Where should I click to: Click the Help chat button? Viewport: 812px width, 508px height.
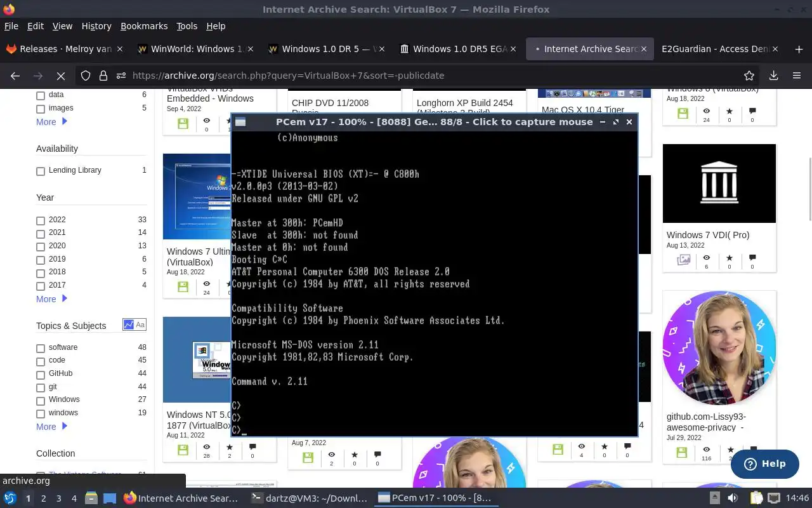[x=764, y=464]
